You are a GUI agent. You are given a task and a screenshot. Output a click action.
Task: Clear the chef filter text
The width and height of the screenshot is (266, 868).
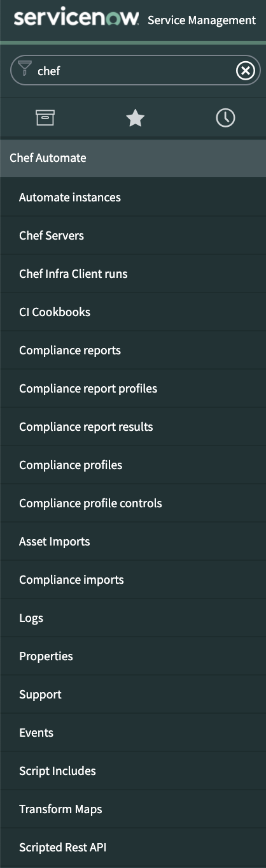click(x=246, y=71)
